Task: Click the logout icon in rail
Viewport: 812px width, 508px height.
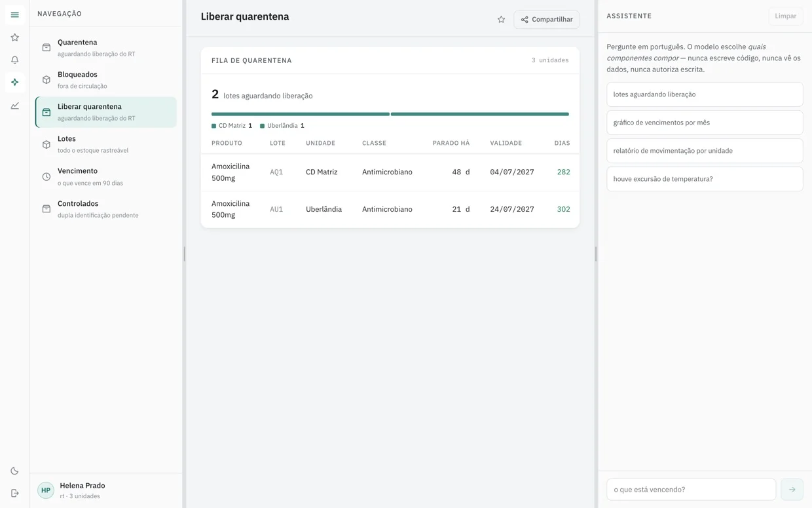Action: click(x=14, y=493)
